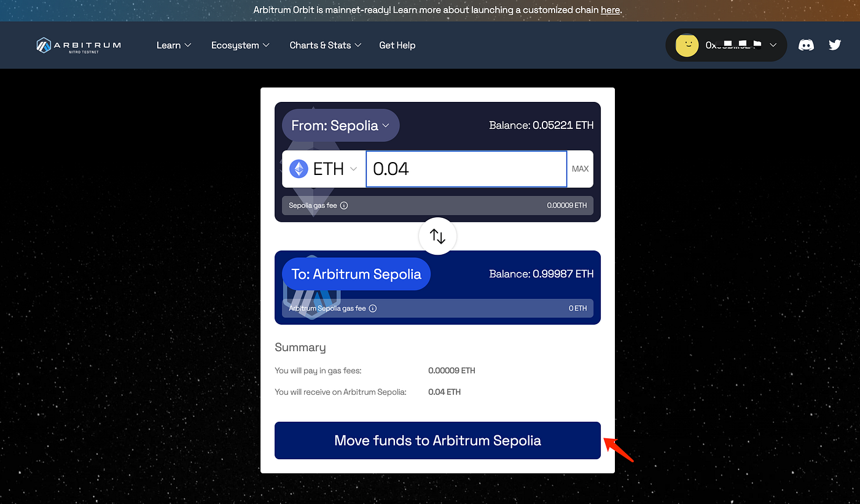860x504 pixels.
Task: Click the Ethereum coin icon
Action: click(299, 169)
